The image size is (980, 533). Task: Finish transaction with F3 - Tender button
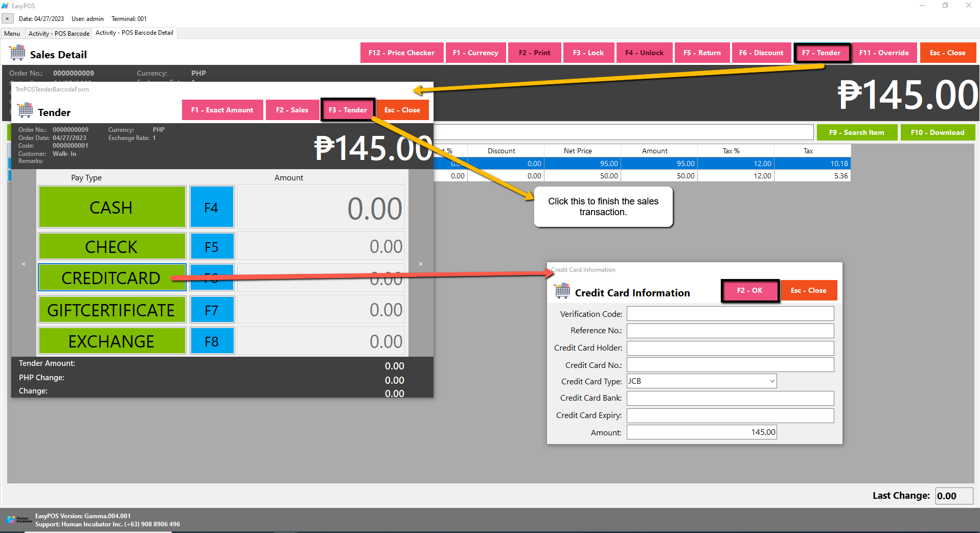point(348,110)
